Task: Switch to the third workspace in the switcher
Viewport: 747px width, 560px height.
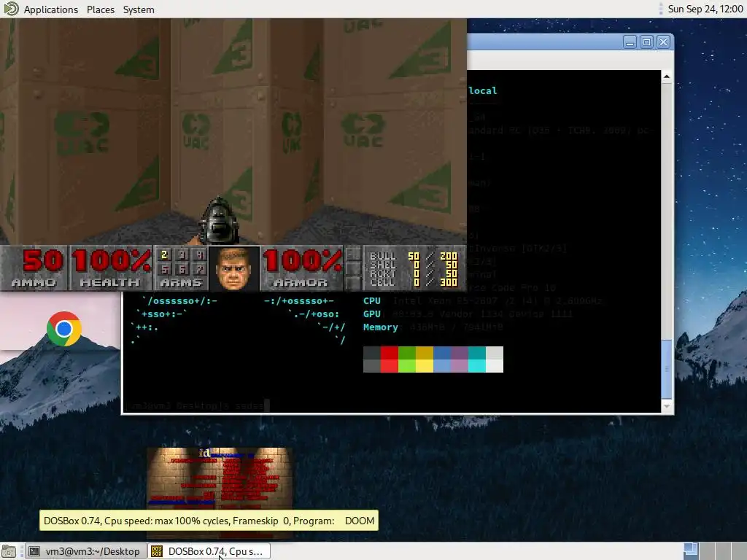Action: tap(723, 551)
